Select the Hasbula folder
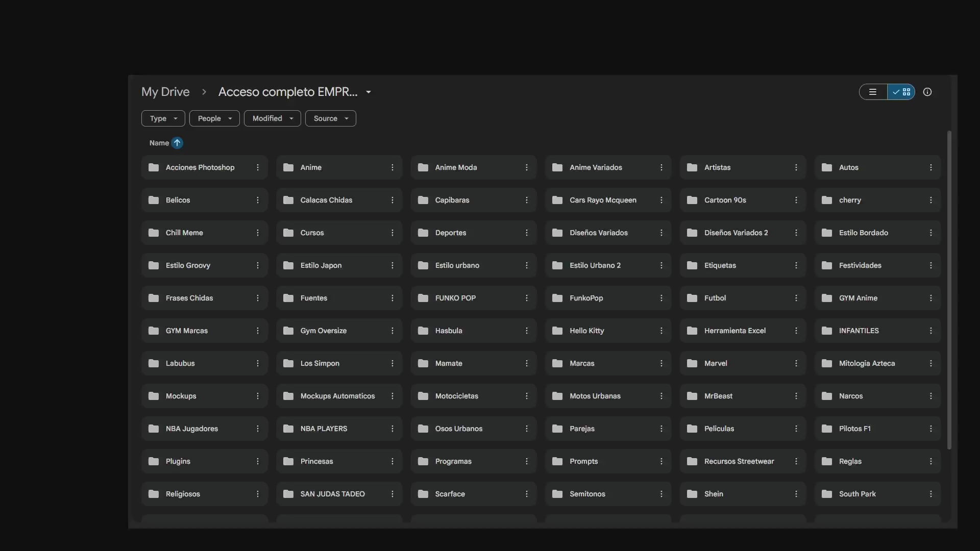 tap(473, 331)
